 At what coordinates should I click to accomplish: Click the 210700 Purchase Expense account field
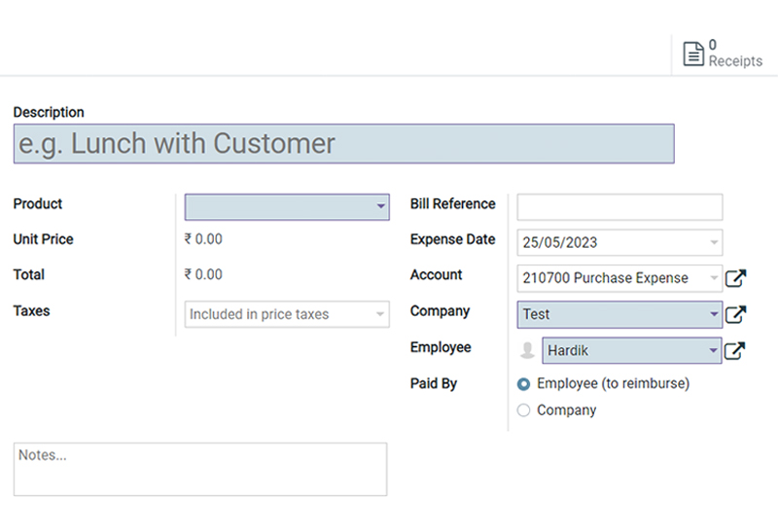619,278
